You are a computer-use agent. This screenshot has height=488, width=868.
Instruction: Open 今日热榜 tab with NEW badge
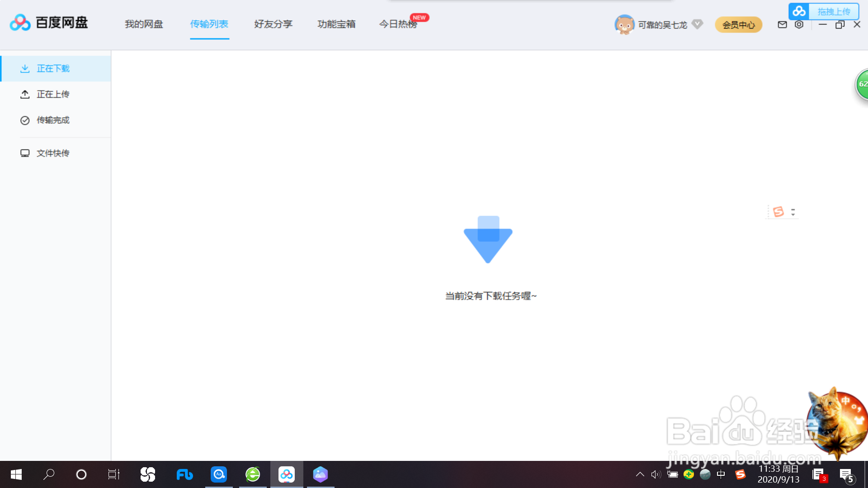click(x=398, y=24)
